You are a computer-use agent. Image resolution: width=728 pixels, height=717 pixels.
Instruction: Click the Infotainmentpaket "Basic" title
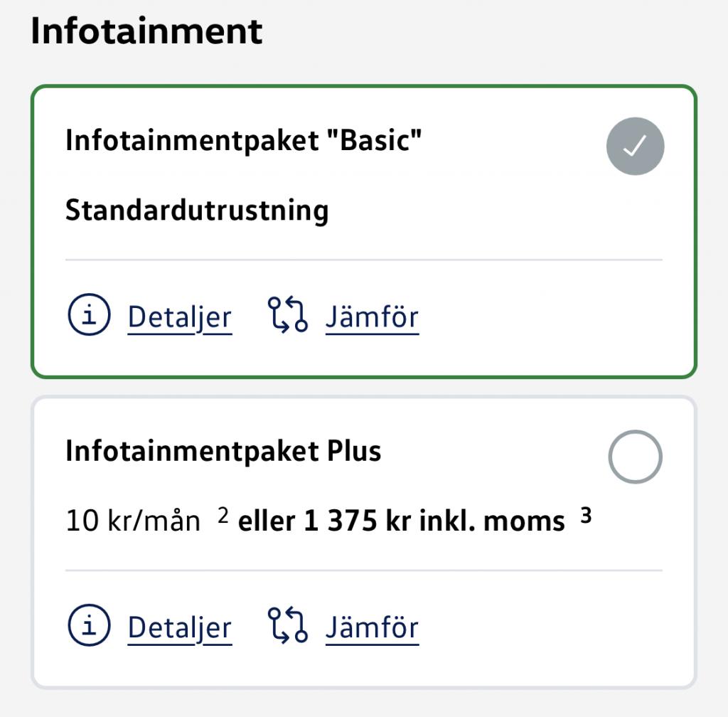point(244,141)
